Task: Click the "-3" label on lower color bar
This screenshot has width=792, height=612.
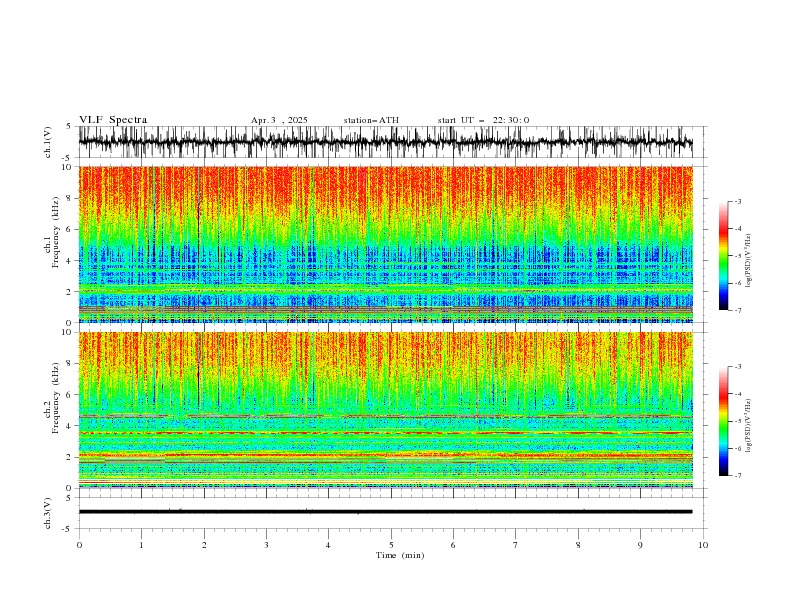Action: (x=737, y=367)
